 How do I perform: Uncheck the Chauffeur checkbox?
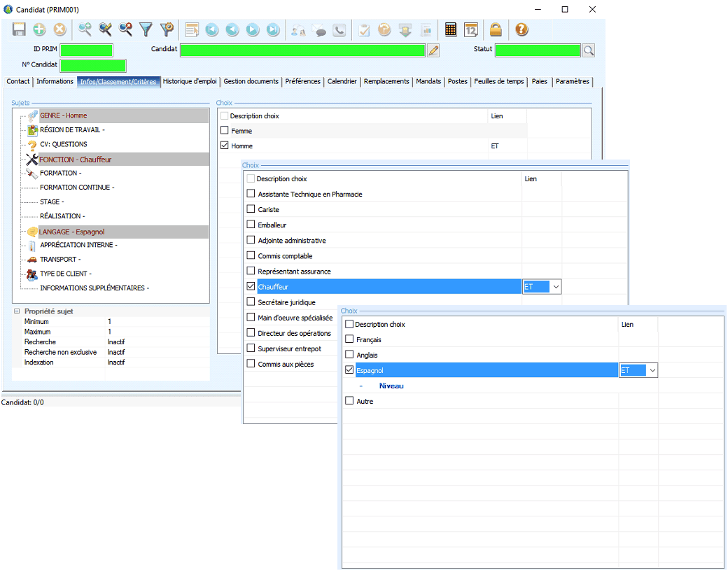(251, 287)
